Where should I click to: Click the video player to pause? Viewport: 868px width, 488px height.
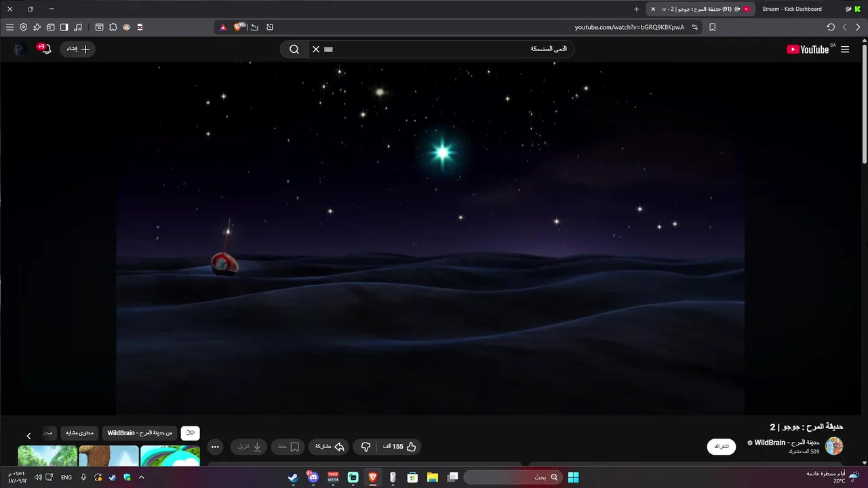point(430,237)
